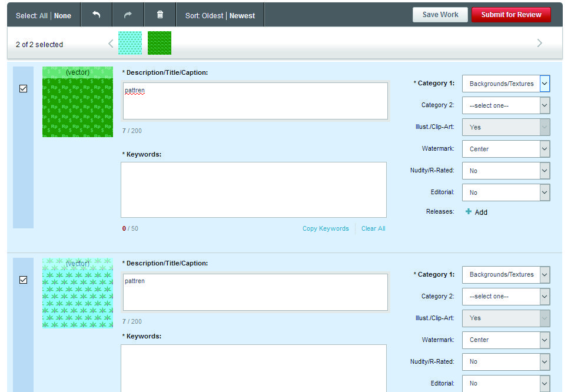Click the redo arrow icon

click(128, 15)
